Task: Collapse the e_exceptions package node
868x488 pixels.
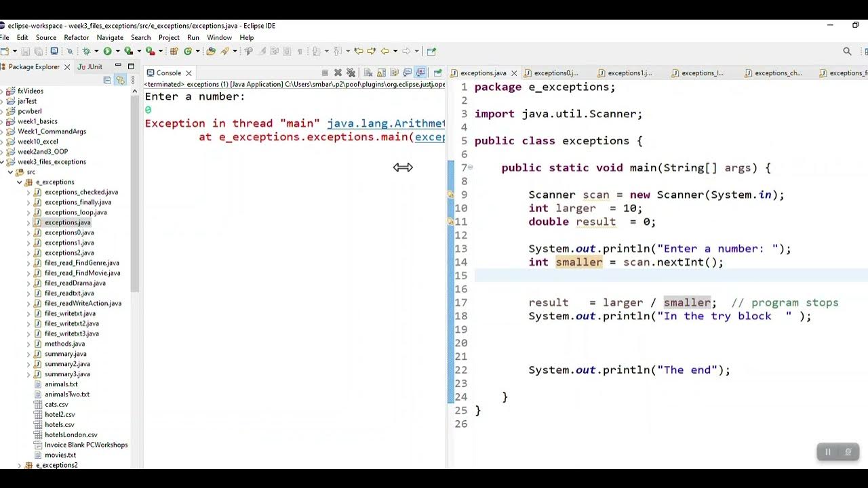Action: pyautogui.click(x=20, y=182)
